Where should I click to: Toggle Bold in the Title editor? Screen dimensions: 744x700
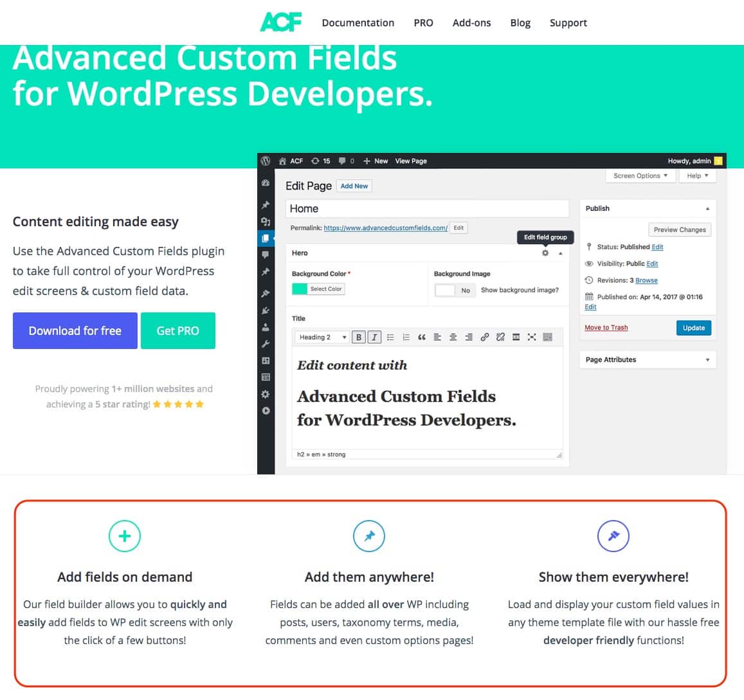coord(359,337)
